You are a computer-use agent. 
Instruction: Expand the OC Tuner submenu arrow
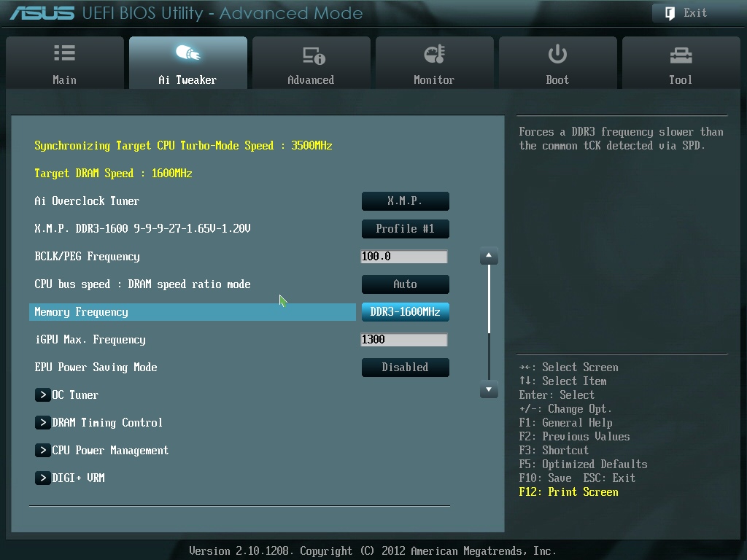point(43,394)
